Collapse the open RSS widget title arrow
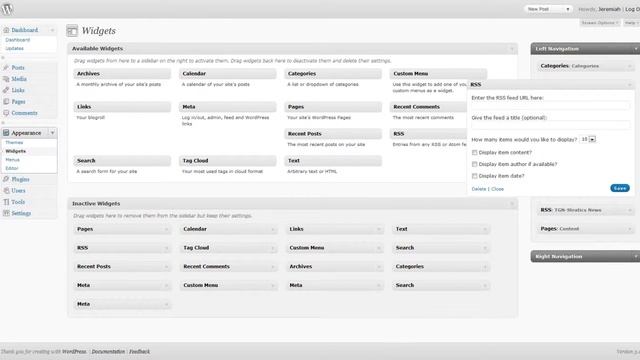The image size is (640, 360). click(630, 84)
